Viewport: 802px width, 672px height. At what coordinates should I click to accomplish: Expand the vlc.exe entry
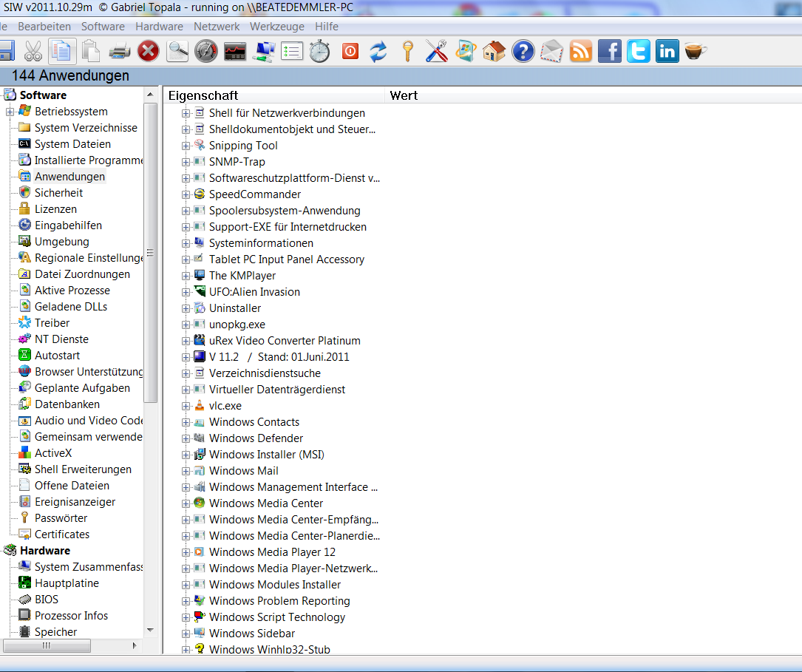(186, 406)
